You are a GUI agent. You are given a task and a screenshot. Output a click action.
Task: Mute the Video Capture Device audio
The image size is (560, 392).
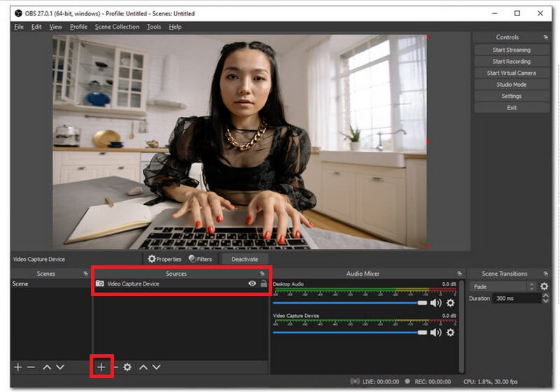436,332
